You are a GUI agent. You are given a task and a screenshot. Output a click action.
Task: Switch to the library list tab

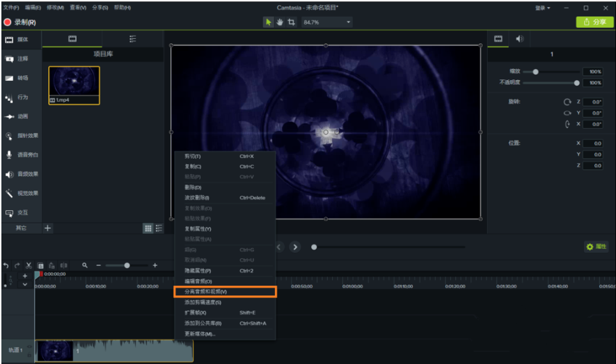(133, 39)
